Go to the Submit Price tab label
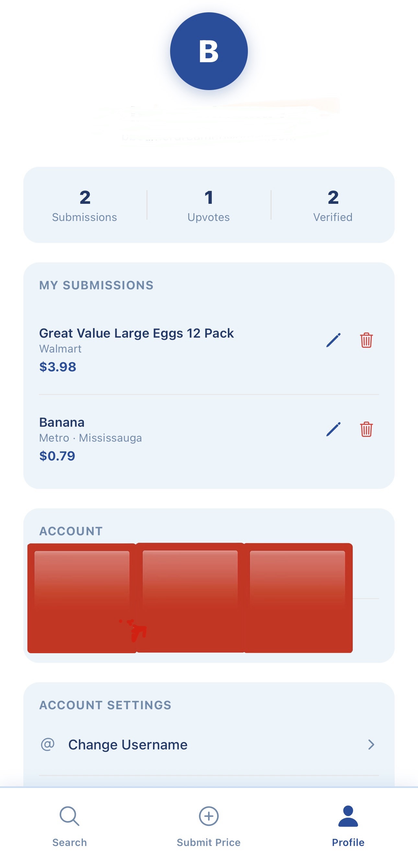The width and height of the screenshot is (418, 868). (x=209, y=842)
